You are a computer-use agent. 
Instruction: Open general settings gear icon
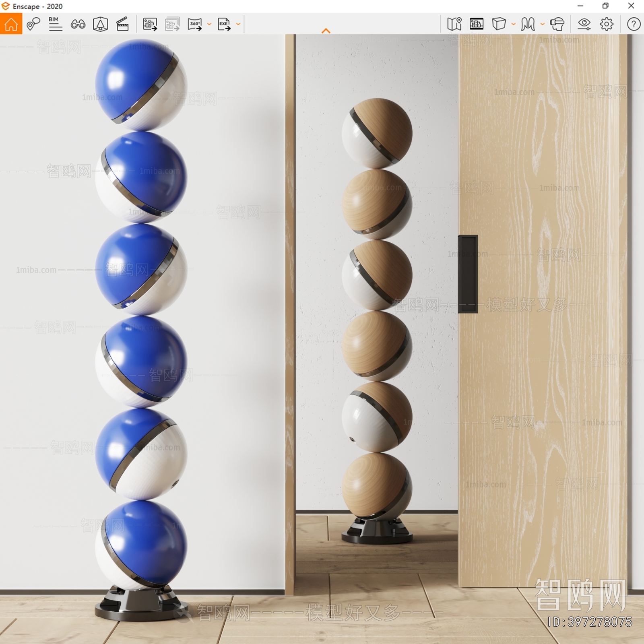click(x=607, y=24)
